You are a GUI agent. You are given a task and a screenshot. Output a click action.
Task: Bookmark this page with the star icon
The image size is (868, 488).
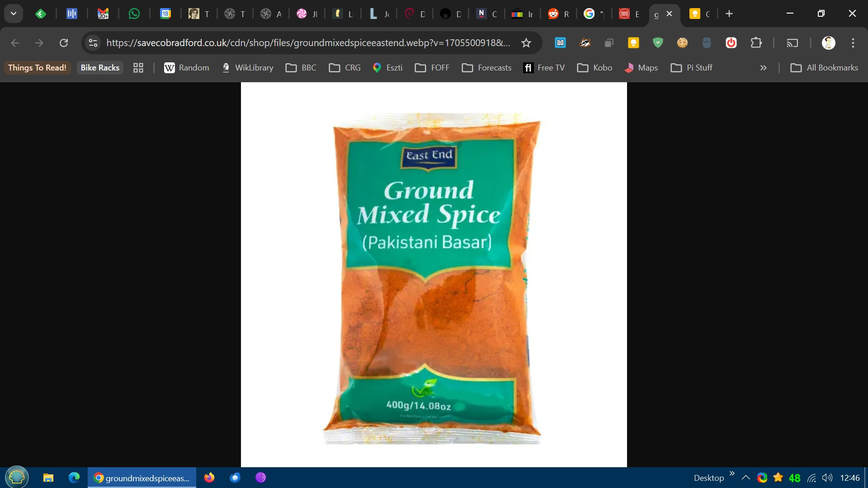tap(526, 43)
